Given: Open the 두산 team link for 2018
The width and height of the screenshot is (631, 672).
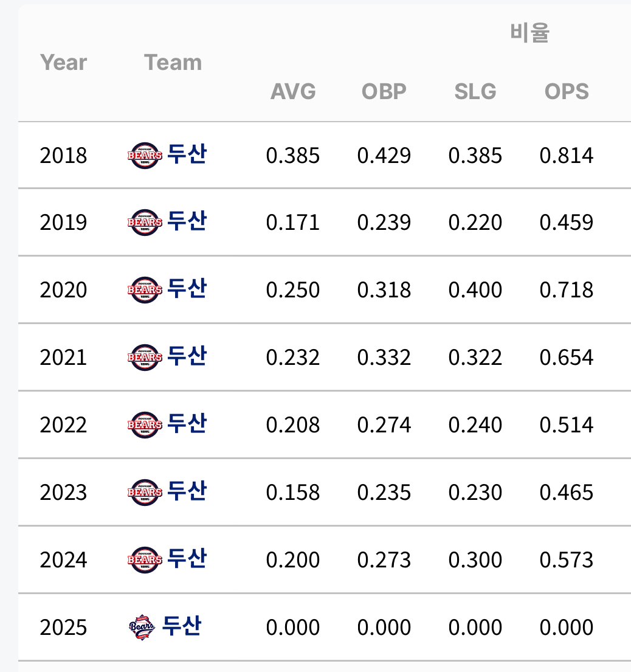Looking at the screenshot, I should pyautogui.click(x=187, y=154).
